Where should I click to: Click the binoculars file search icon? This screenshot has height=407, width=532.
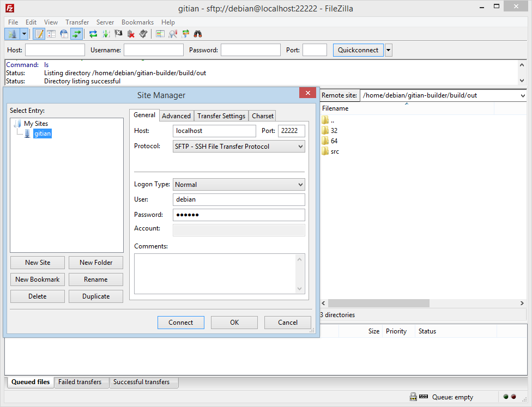point(198,34)
